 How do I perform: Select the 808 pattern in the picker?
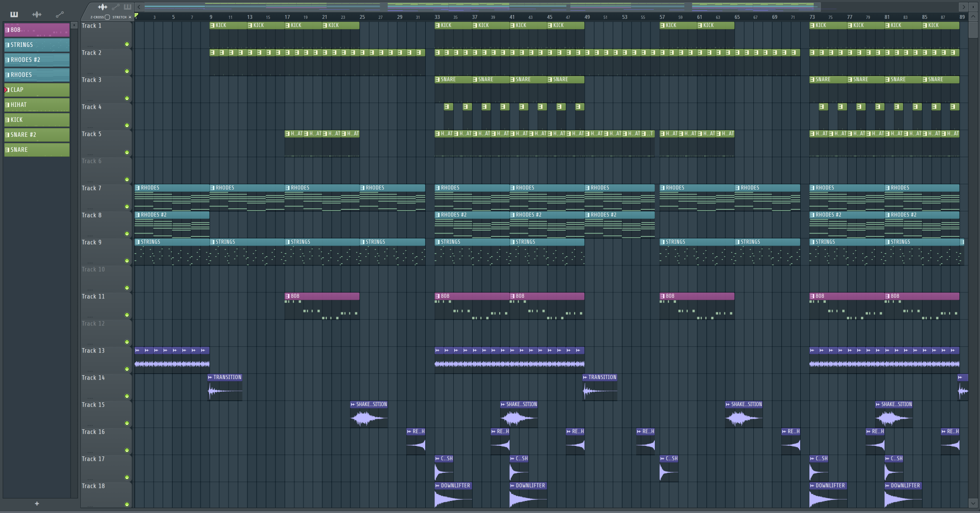coord(37,29)
